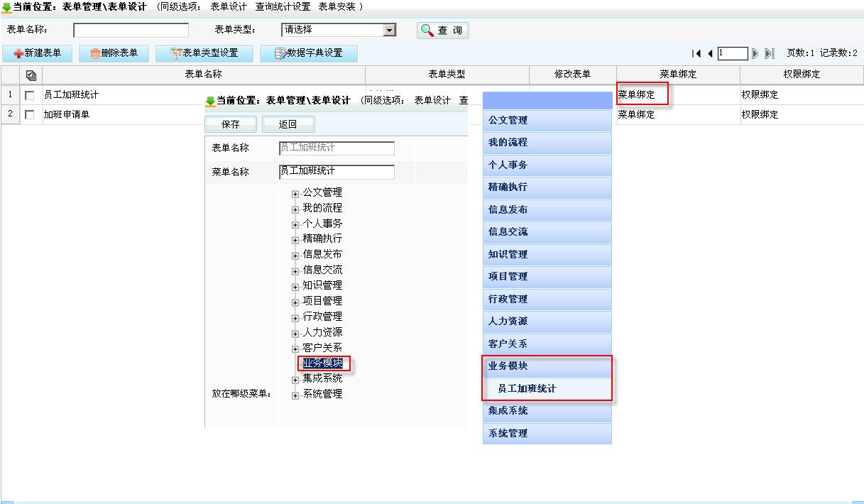The height and width of the screenshot is (504, 864).
Task: Expand the 客户关系 tree node
Action: (x=295, y=349)
